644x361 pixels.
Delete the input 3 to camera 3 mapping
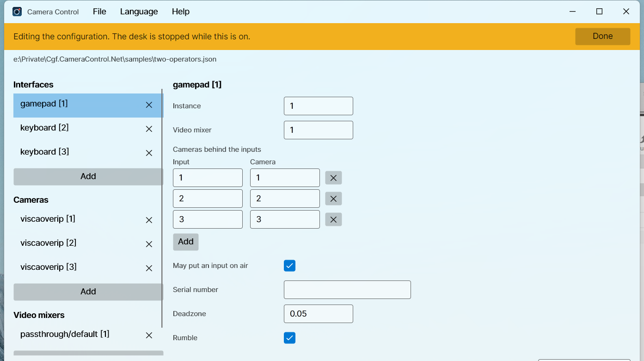[x=333, y=219]
